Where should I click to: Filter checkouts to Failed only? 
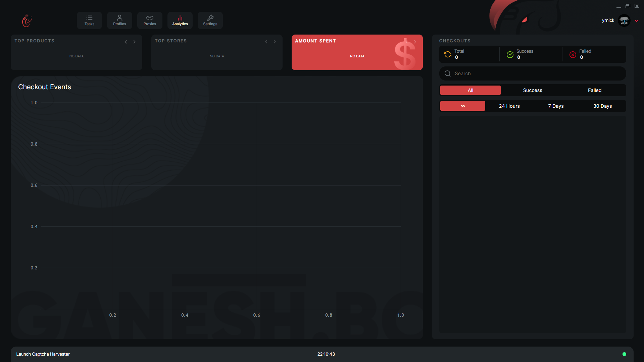(x=594, y=90)
